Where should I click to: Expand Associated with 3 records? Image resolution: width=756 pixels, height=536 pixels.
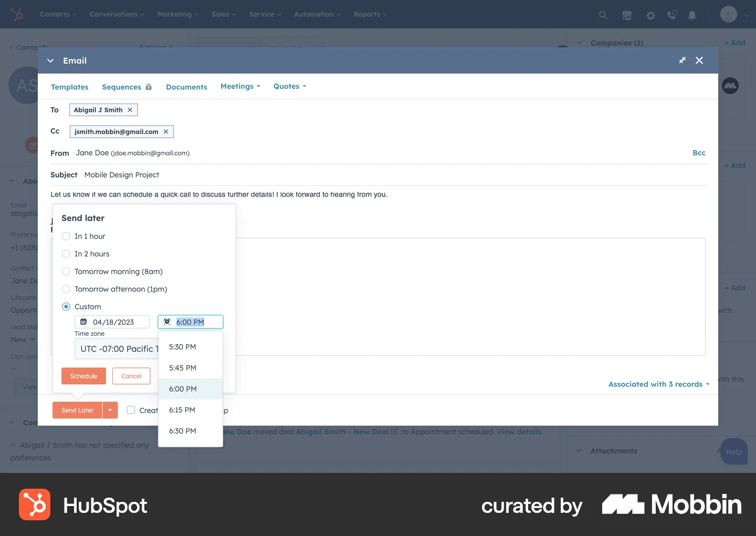pos(659,384)
